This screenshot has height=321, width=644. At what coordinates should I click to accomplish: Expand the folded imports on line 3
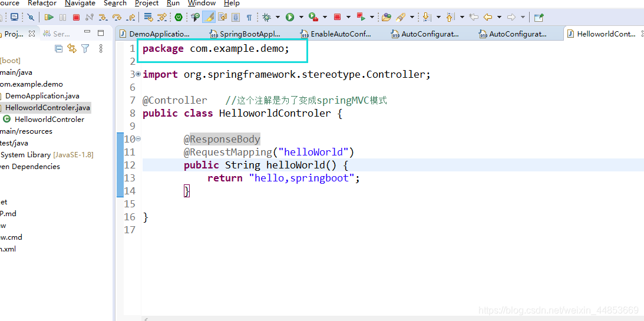pos(138,74)
